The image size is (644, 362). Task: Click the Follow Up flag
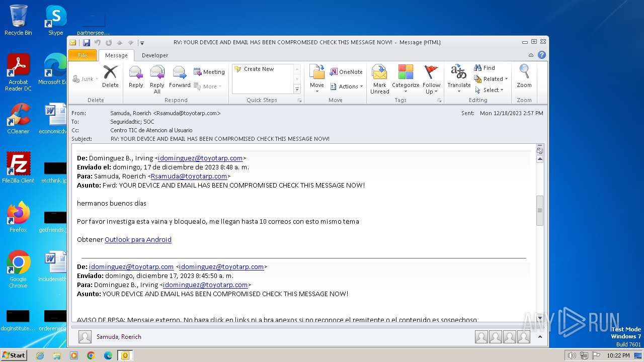point(431,79)
